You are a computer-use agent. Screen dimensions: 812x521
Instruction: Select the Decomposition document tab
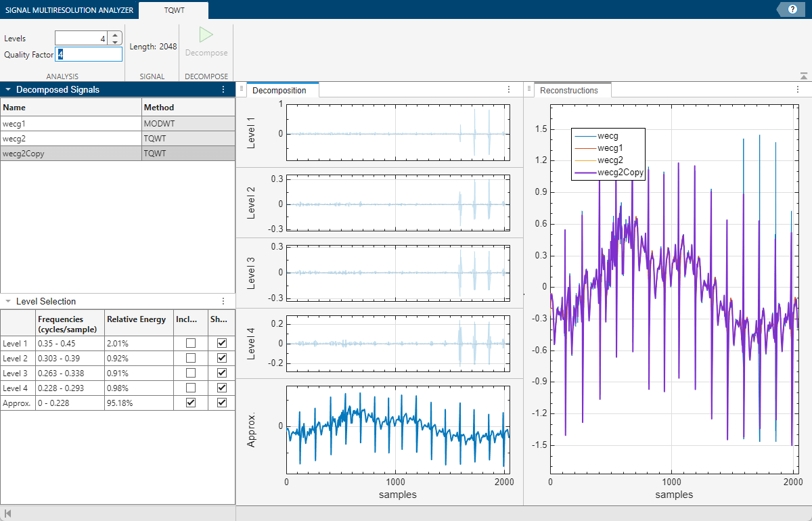coord(279,90)
